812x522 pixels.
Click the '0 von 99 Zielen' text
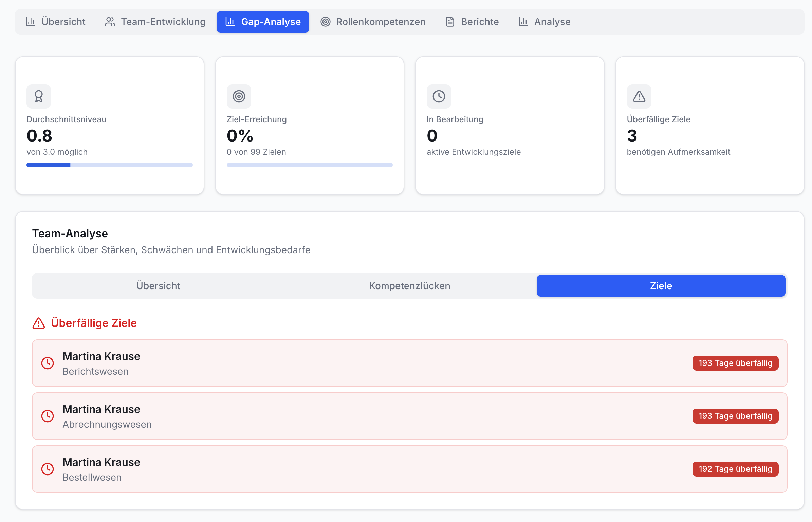pos(256,152)
